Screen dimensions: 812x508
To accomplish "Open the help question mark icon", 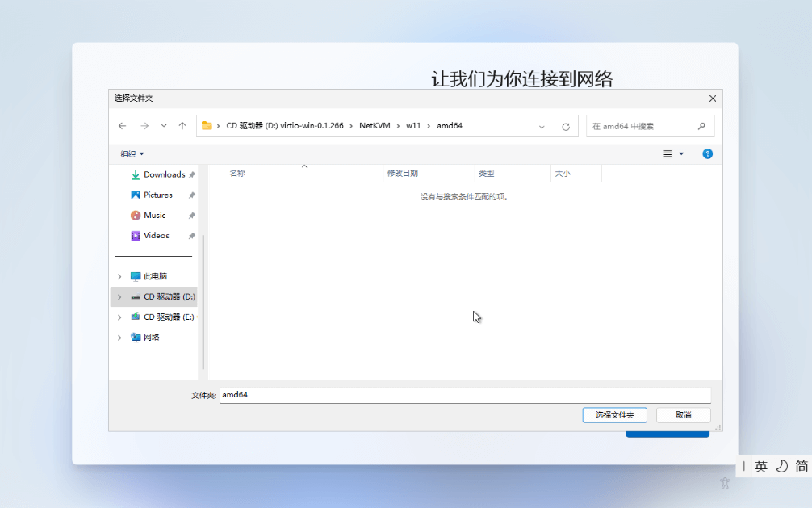I will [x=707, y=153].
